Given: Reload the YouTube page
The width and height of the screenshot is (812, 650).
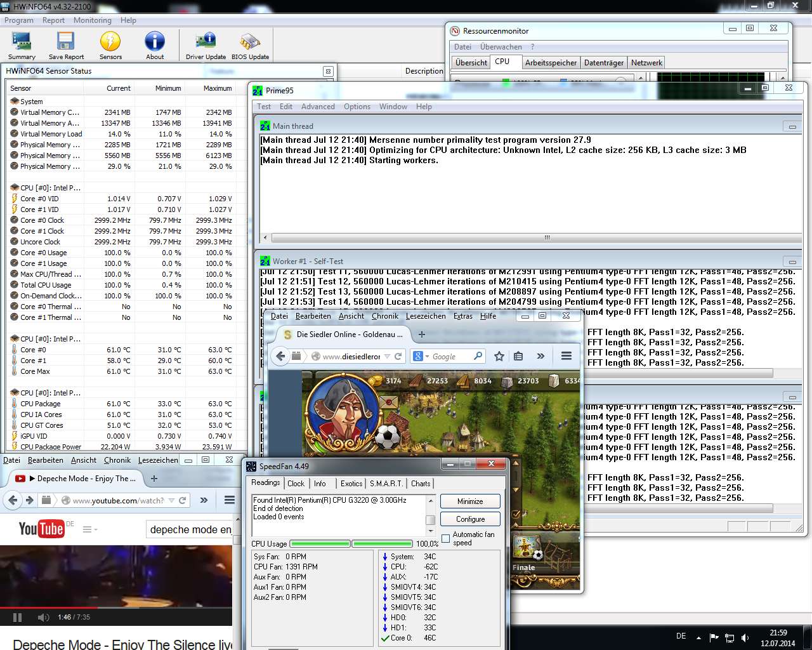Looking at the screenshot, I should tap(183, 500).
